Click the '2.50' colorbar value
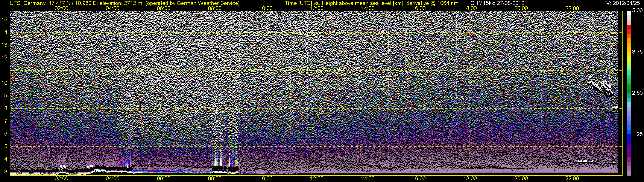The width and height of the screenshot is (644, 182). [638, 93]
